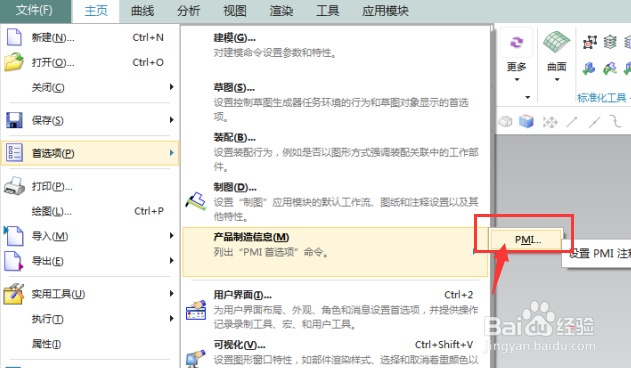Click the grey wireframe box toolbar icon
631x368 pixels.
point(505,121)
